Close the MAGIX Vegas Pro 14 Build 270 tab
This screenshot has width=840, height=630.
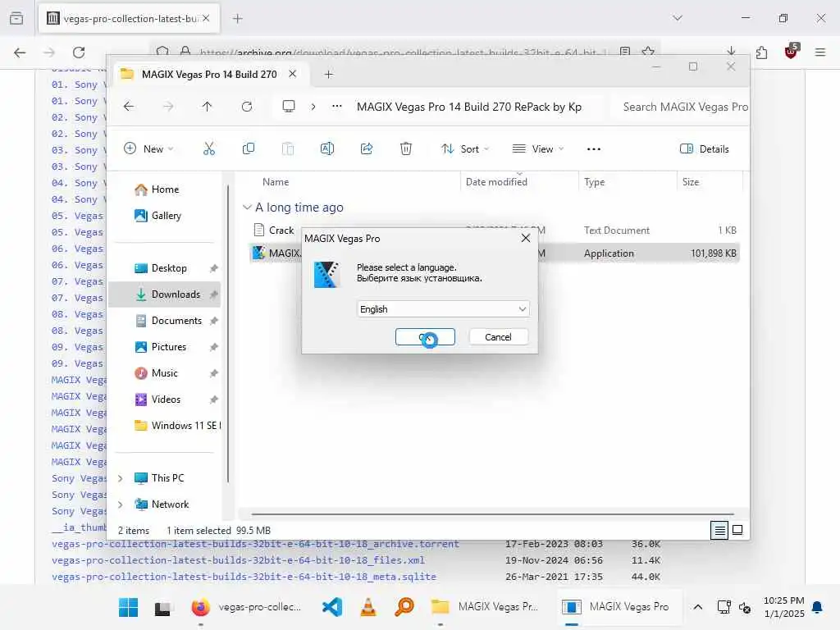293,74
